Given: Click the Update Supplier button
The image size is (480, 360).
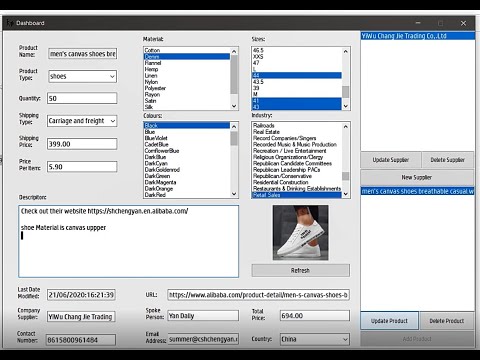Looking at the screenshot, I should click(x=391, y=160).
